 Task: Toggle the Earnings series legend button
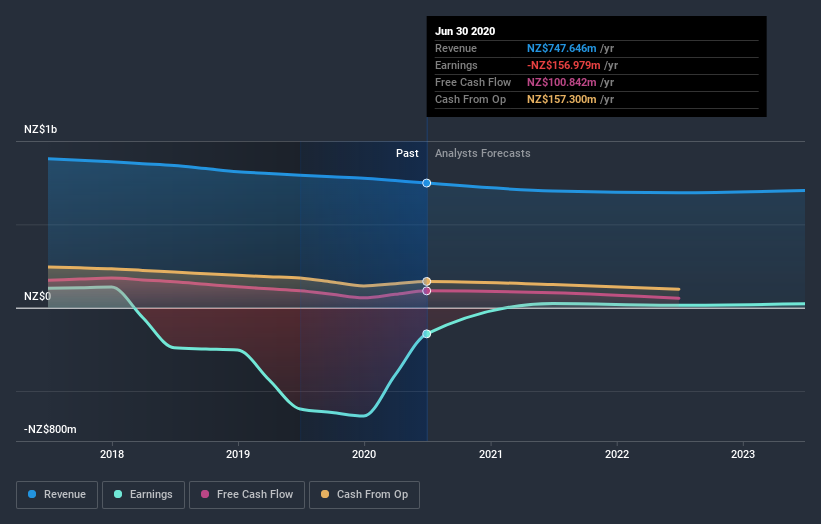(143, 495)
